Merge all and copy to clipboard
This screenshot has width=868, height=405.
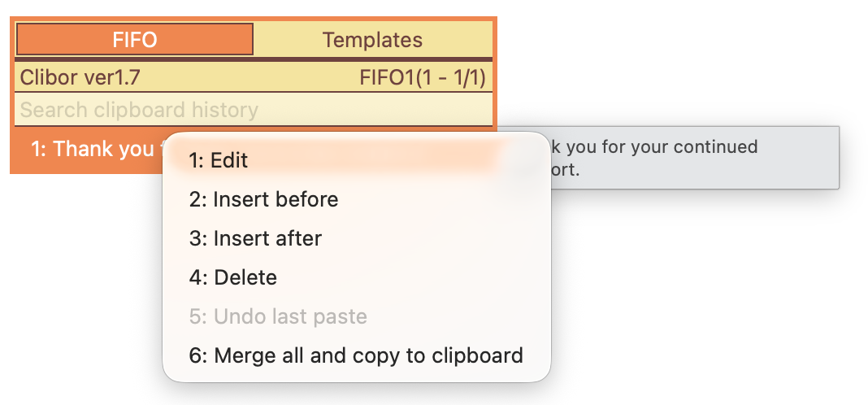pos(357,355)
